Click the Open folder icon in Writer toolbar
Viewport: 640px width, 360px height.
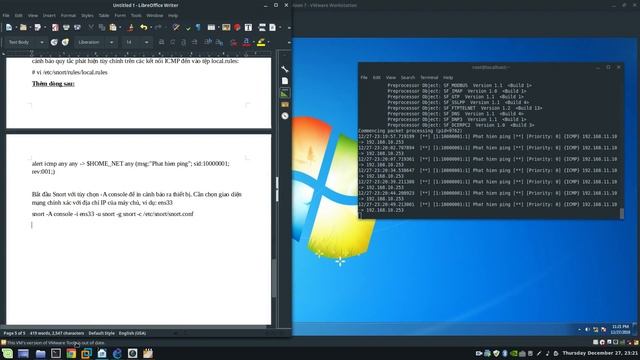23,27
